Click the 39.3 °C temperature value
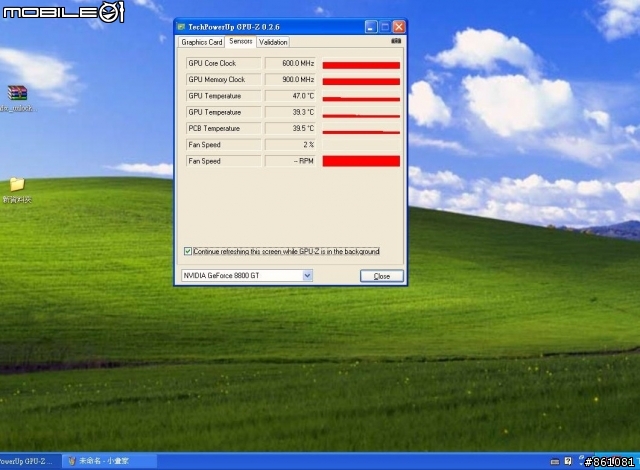Image resolution: width=640 pixels, height=470 pixels. tap(291, 112)
